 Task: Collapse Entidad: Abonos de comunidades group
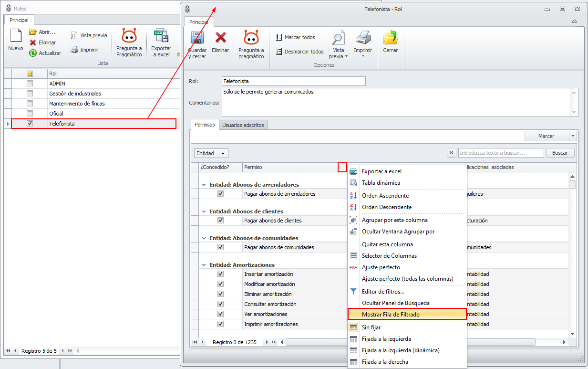click(x=204, y=238)
